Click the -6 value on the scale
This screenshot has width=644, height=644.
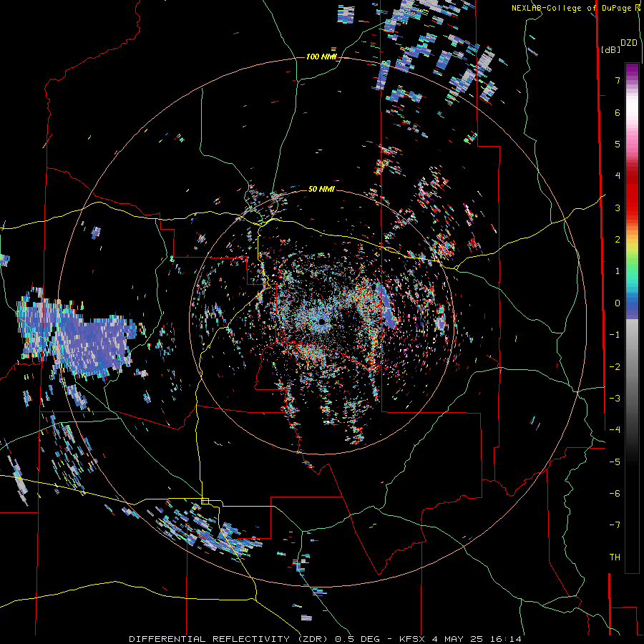tap(615, 494)
